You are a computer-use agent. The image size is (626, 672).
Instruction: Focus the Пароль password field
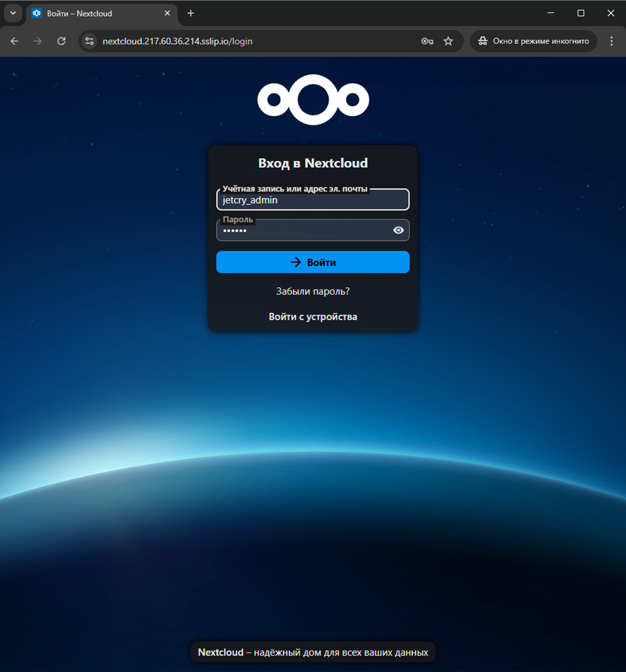point(313,230)
